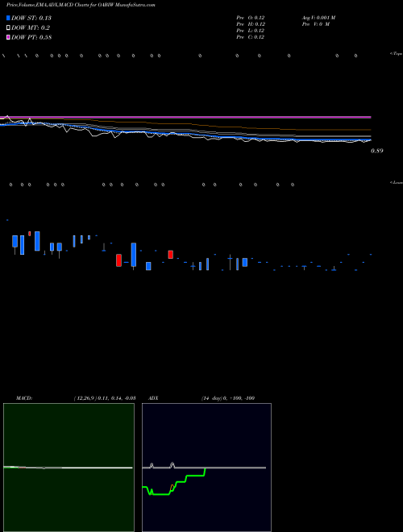Open the dark blue ADX indicator chart panel
This screenshot has height=532, width=403.
(206, 468)
